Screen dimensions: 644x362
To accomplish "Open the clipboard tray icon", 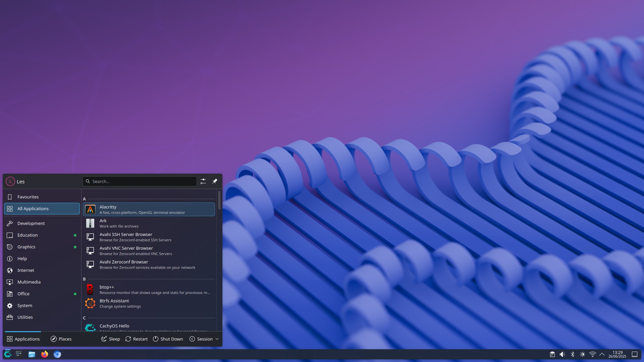I will 552,354.
